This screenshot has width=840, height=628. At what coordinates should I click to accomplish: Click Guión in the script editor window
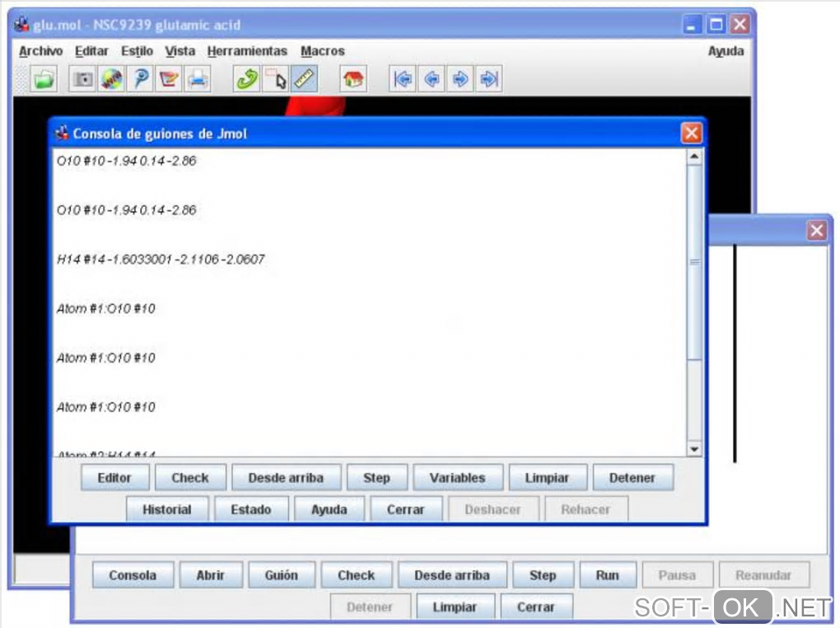pyautogui.click(x=282, y=575)
